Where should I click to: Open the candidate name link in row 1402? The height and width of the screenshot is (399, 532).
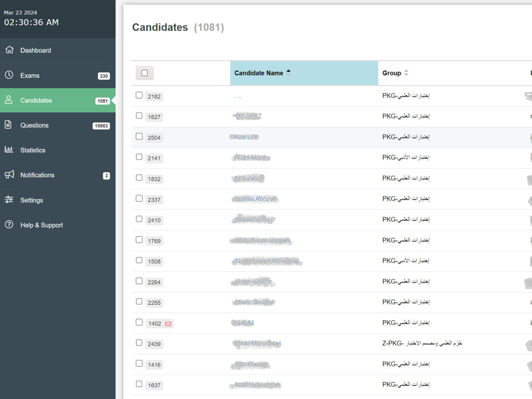point(242,323)
